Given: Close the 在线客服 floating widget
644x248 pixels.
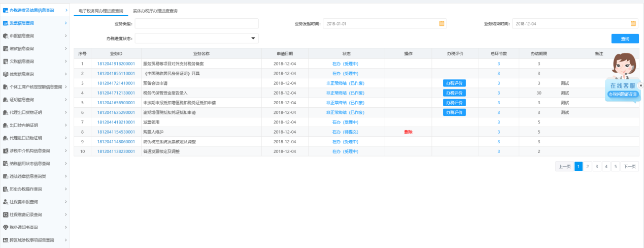Looking at the screenshot, I should [640, 85].
